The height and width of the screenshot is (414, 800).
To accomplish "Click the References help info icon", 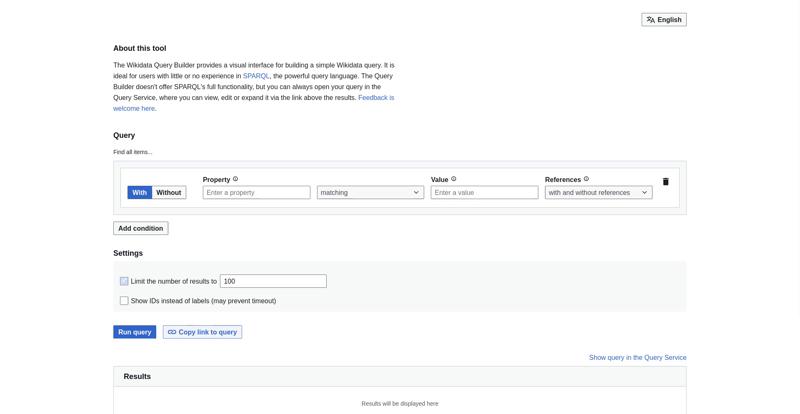I will (x=586, y=179).
